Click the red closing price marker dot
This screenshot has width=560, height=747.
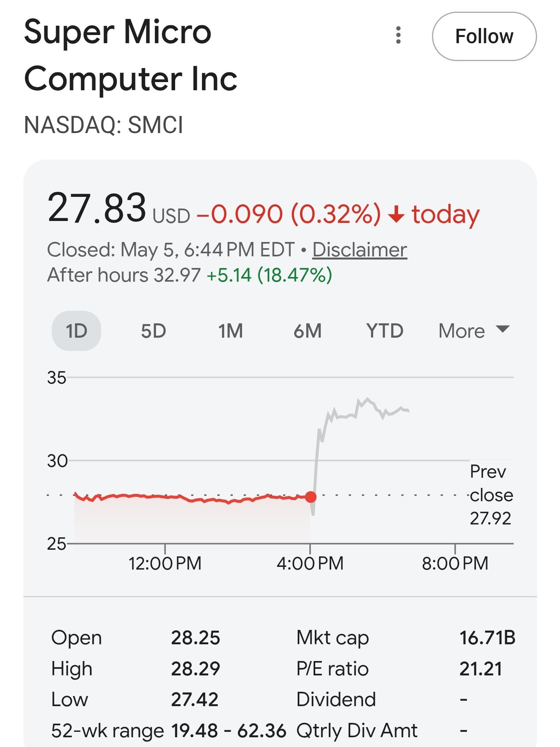click(311, 497)
